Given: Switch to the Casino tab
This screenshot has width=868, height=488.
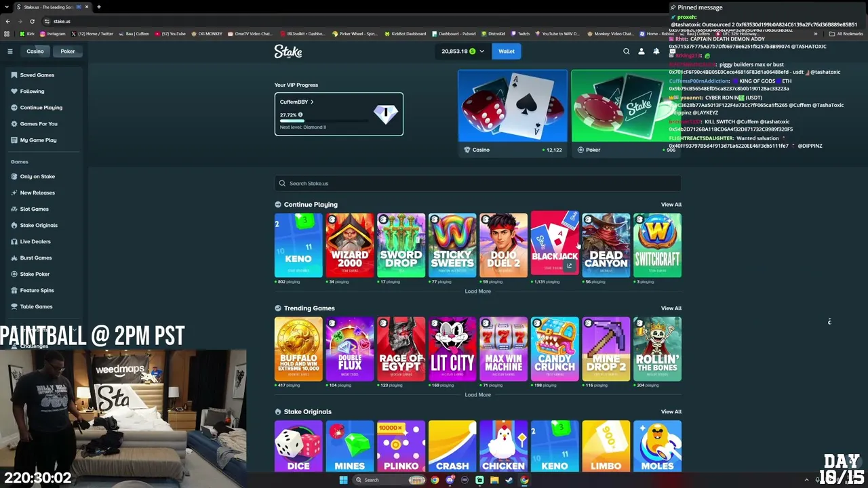Looking at the screenshot, I should click(x=35, y=52).
